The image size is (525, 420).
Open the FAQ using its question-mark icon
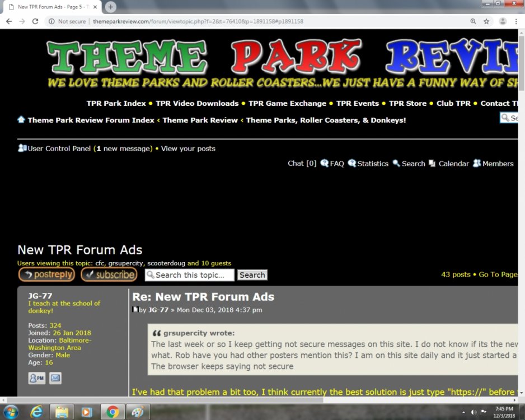325,164
